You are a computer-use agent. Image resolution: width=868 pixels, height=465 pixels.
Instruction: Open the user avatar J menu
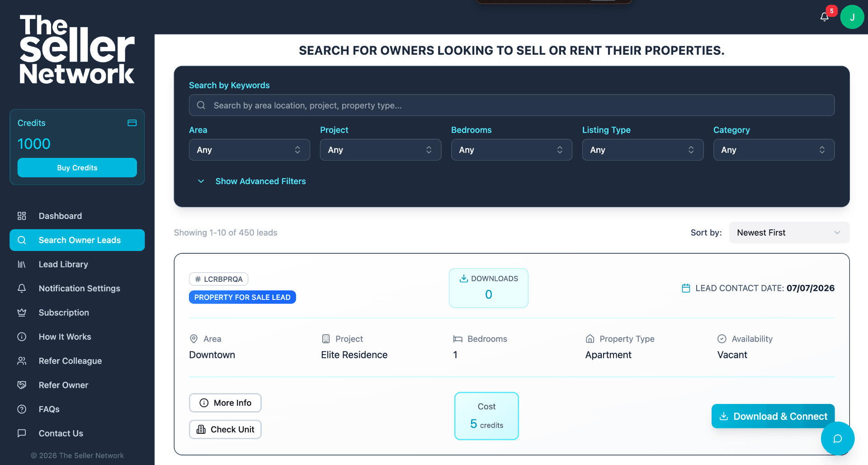pos(852,17)
